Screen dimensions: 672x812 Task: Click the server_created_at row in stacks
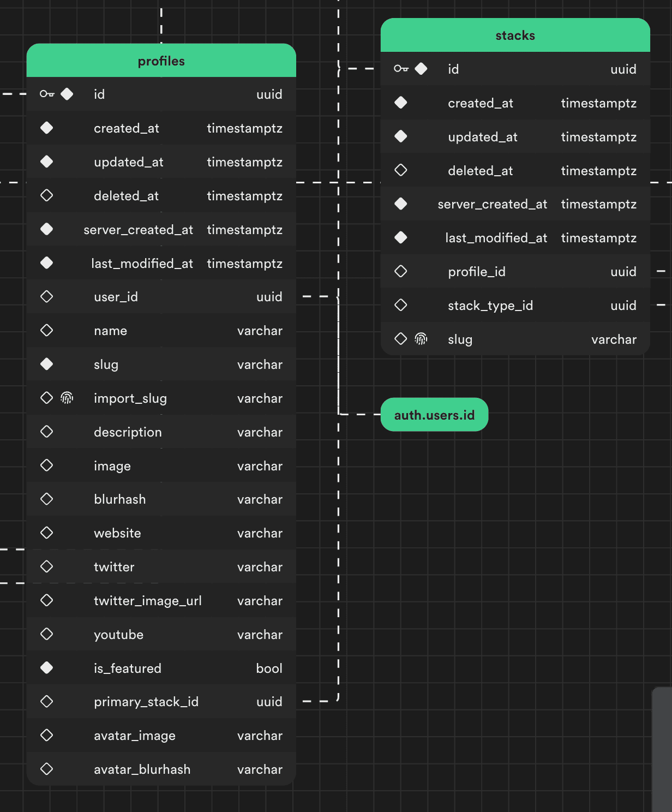tap(515, 204)
